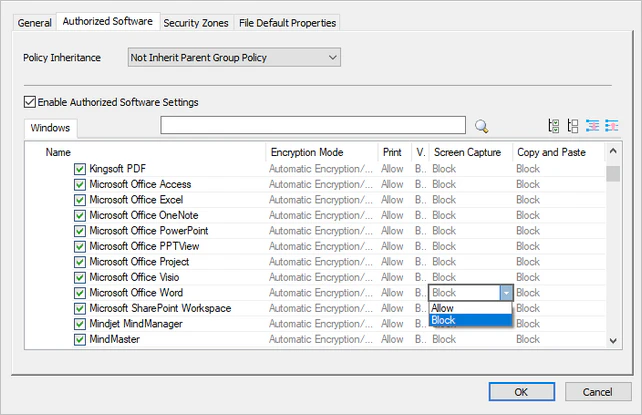Click Copy and Paste Block for Word

pos(528,293)
